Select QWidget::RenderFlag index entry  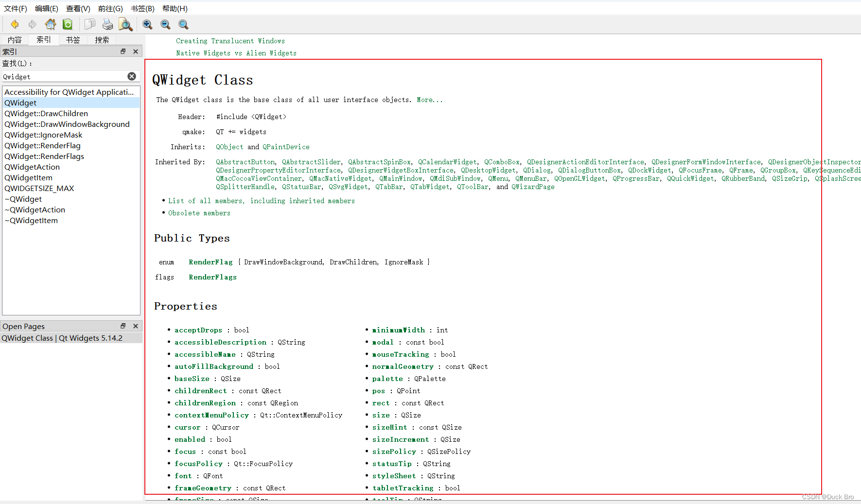click(x=71, y=145)
